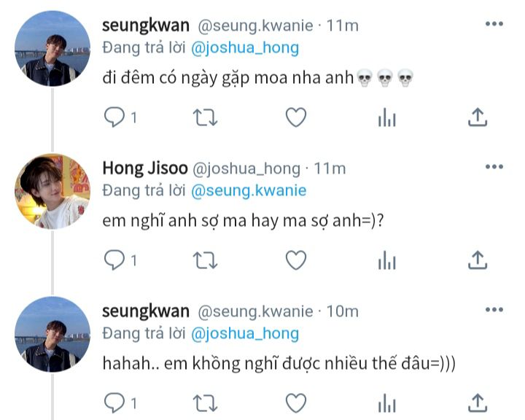Retweet seungkwan's hahah reply tweet
This screenshot has height=420, width=525.
tap(205, 403)
